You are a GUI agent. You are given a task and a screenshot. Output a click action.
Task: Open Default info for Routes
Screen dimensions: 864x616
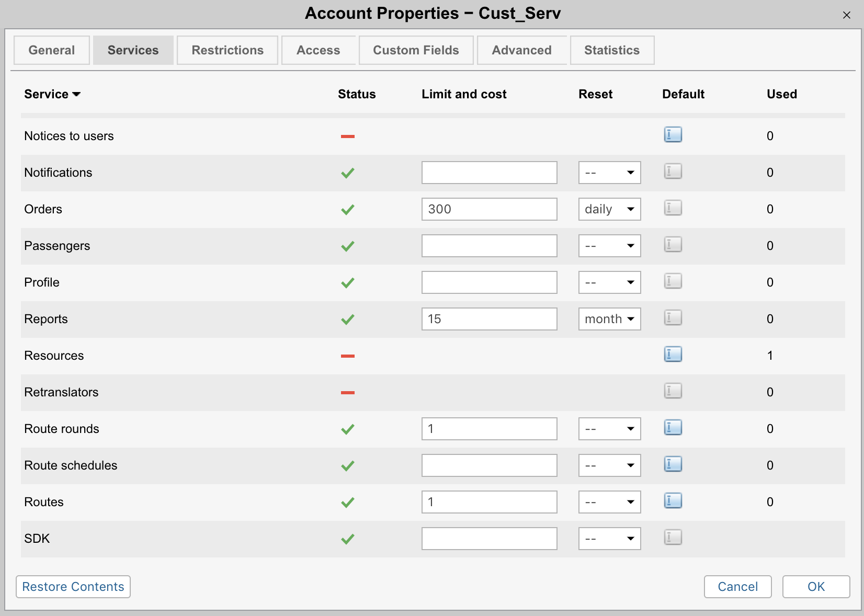point(673,500)
